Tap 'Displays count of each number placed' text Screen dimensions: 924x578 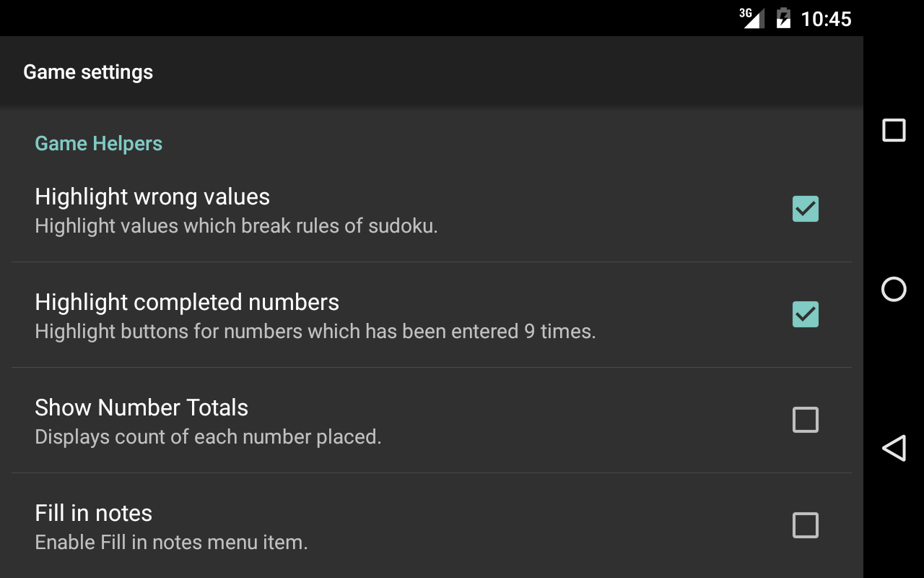click(208, 437)
